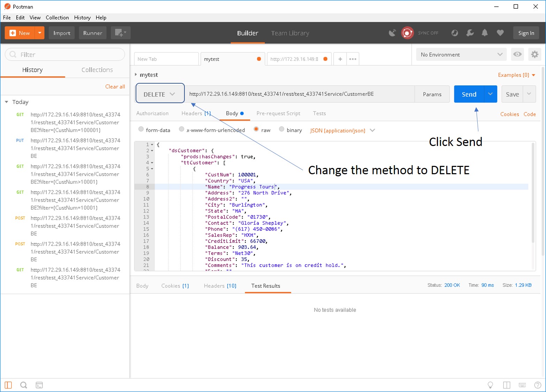Open help question mark icon
The image size is (546, 392).
pos(538,385)
